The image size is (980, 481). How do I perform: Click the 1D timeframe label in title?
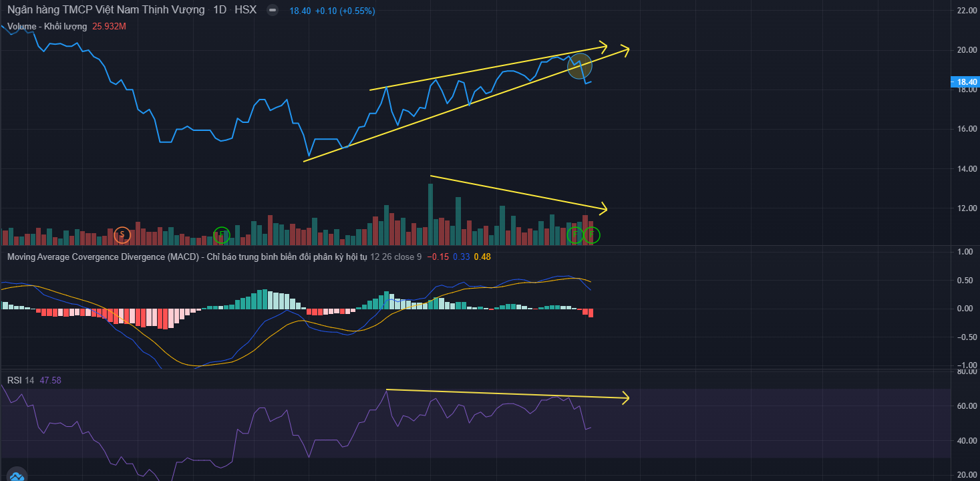pyautogui.click(x=219, y=11)
